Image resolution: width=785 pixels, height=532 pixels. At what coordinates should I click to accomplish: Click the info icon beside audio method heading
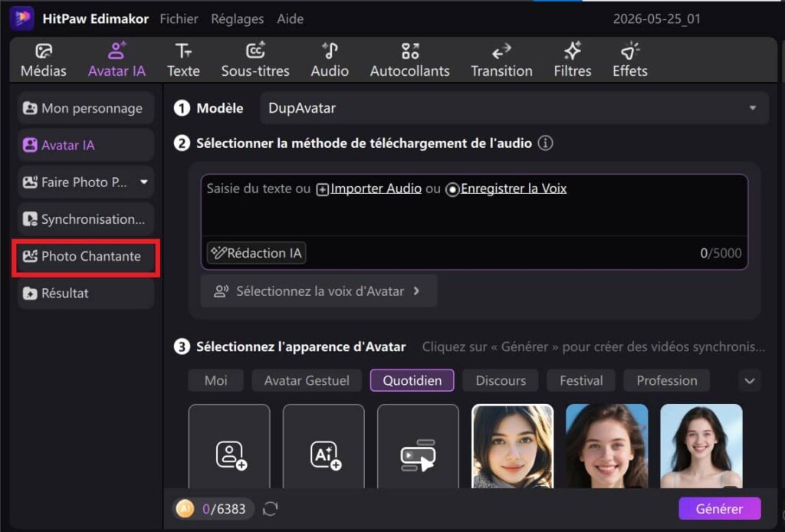[x=545, y=143]
